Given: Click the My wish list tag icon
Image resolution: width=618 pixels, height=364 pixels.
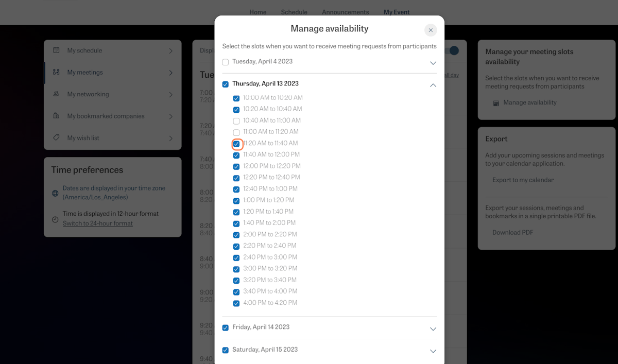Looking at the screenshot, I should (56, 138).
